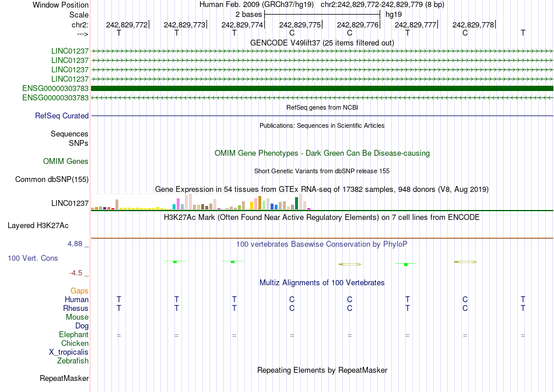554x392 pixels.
Task: Click the 'RepeatMasker' track label
Action: [64, 378]
